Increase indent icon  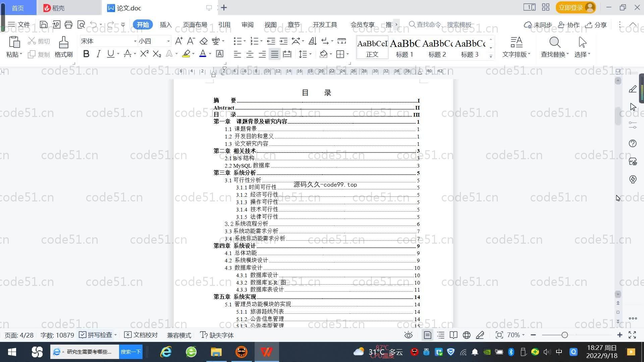pos(283,41)
